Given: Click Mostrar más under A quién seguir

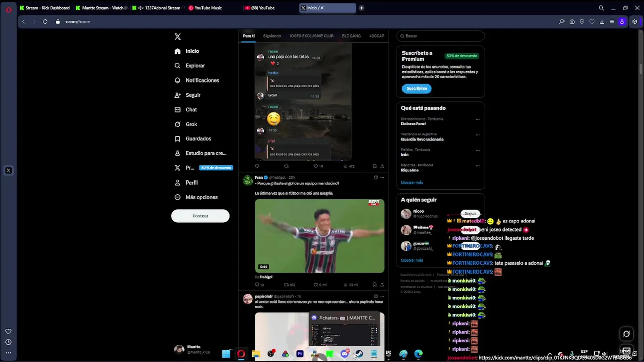Looking at the screenshot, I should click(x=412, y=260).
